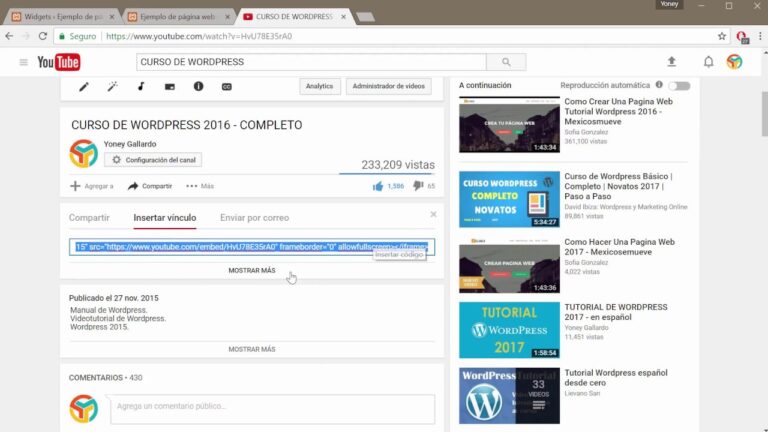Screen dimensions: 768x432
Task: Open the info cards tool icon
Action: pos(198,86)
